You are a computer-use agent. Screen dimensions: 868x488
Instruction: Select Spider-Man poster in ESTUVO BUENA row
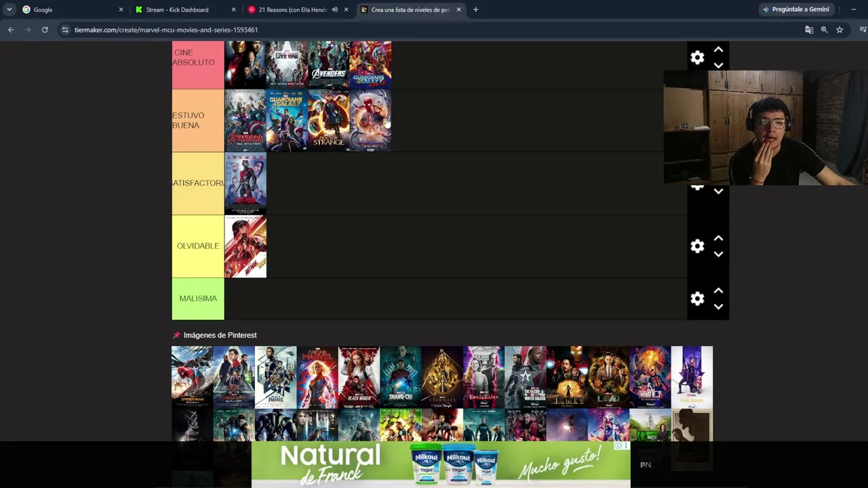coord(371,121)
